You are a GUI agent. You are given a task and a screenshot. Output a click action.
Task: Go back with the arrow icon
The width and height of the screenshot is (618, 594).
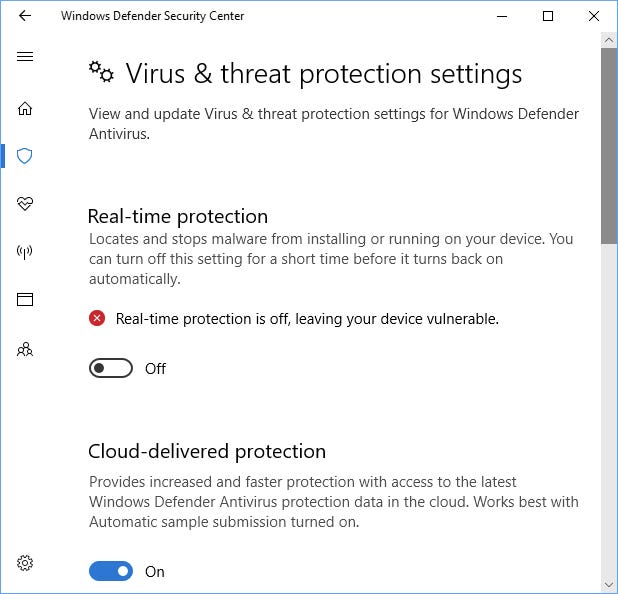pos(25,16)
